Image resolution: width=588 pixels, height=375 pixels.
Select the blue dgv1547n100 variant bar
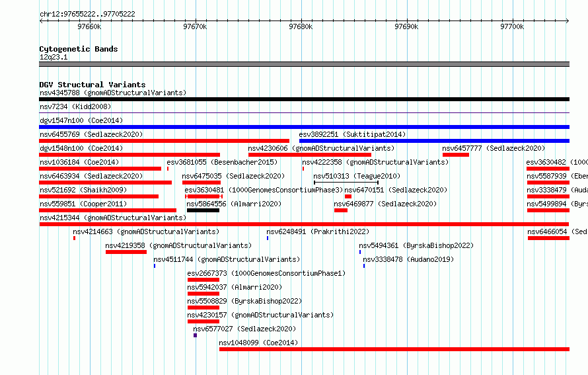click(304, 127)
